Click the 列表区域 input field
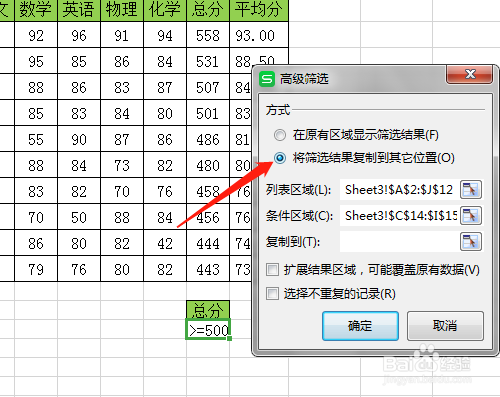 click(x=399, y=190)
